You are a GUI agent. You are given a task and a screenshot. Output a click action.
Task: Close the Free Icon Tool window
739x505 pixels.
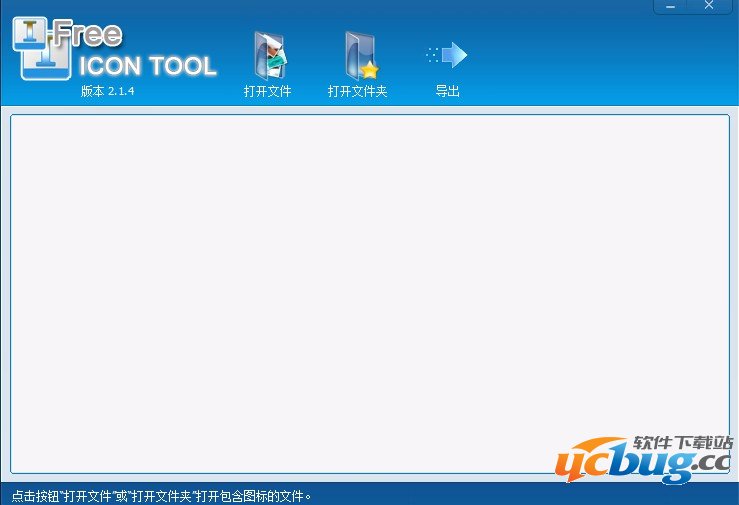click(709, 6)
